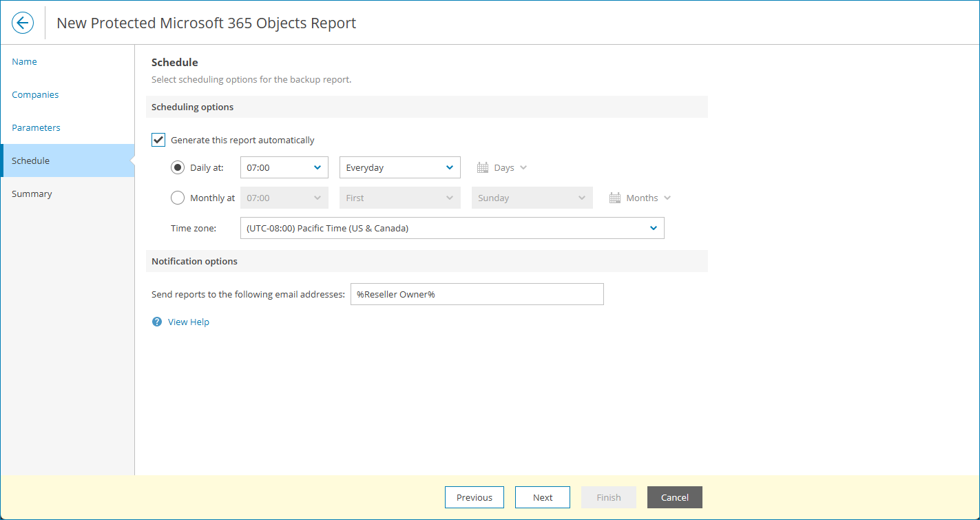Select the Monthly at scheduling option
980x520 pixels.
(x=178, y=198)
